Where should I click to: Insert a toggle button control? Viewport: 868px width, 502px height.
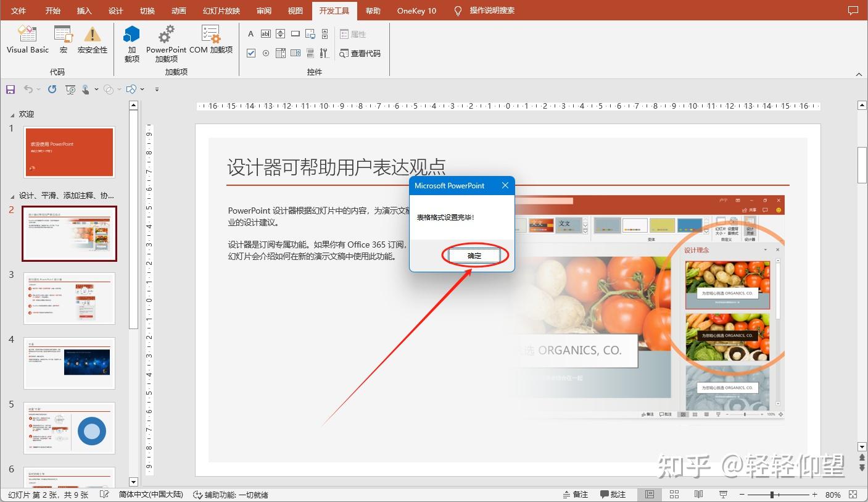click(x=310, y=53)
